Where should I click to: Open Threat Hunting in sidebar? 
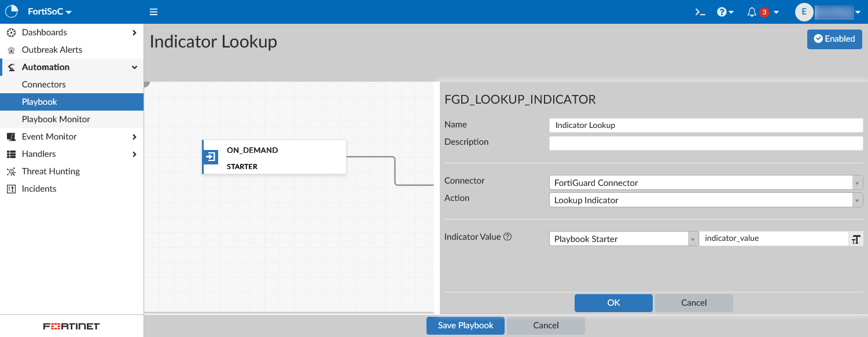[x=51, y=171]
